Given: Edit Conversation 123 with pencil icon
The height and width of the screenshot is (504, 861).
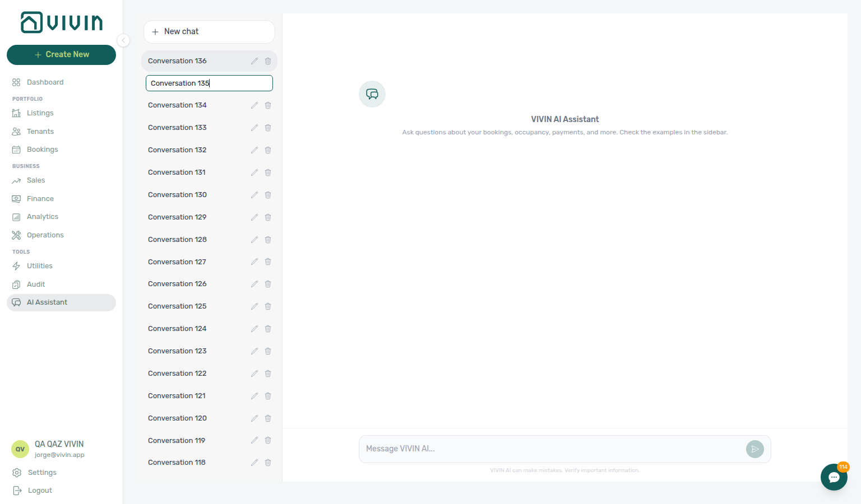Looking at the screenshot, I should [254, 351].
